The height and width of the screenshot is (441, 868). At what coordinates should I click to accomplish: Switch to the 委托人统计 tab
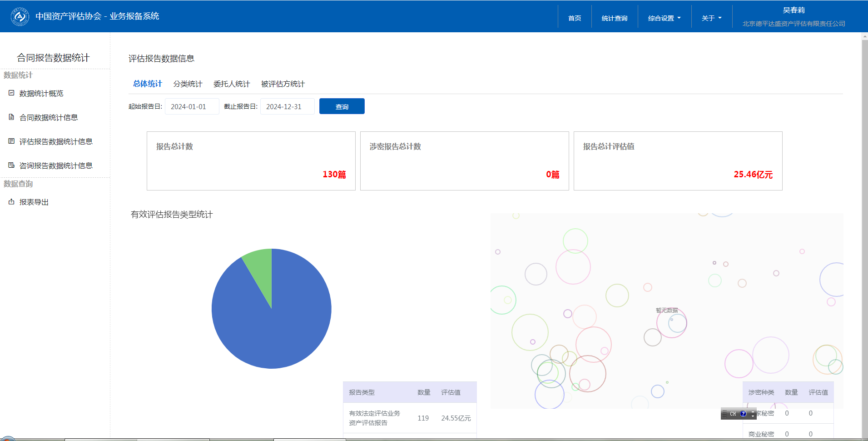pos(232,84)
